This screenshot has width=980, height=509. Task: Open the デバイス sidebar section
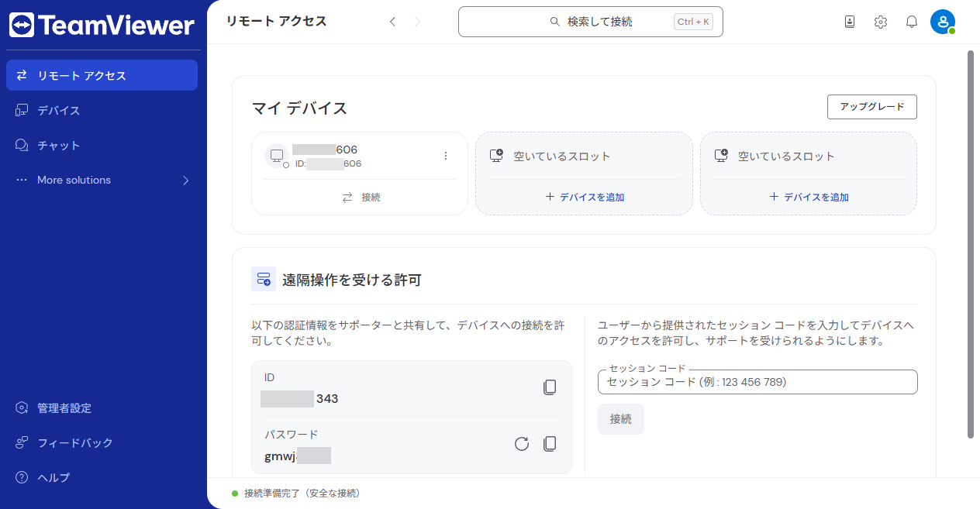coord(59,111)
